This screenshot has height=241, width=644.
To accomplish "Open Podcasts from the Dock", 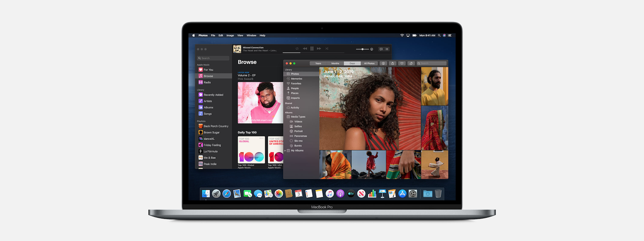I will coord(340,194).
